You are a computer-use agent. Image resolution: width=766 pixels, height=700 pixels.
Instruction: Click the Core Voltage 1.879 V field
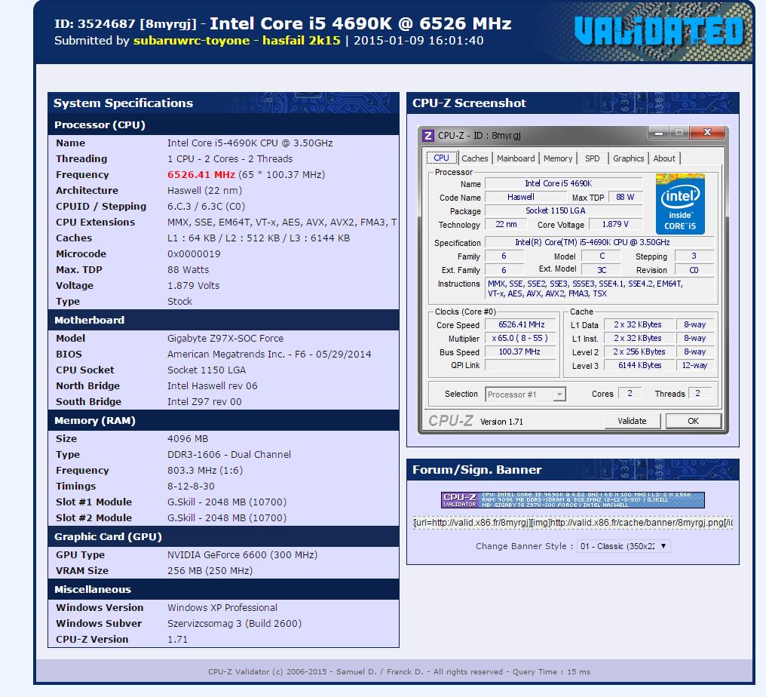click(615, 224)
